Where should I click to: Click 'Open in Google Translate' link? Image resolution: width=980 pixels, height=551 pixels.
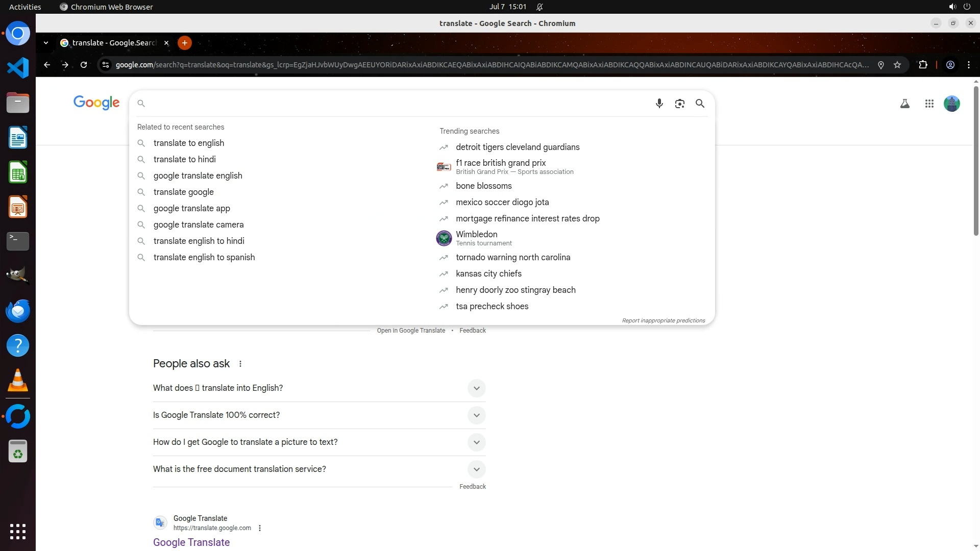click(x=410, y=331)
